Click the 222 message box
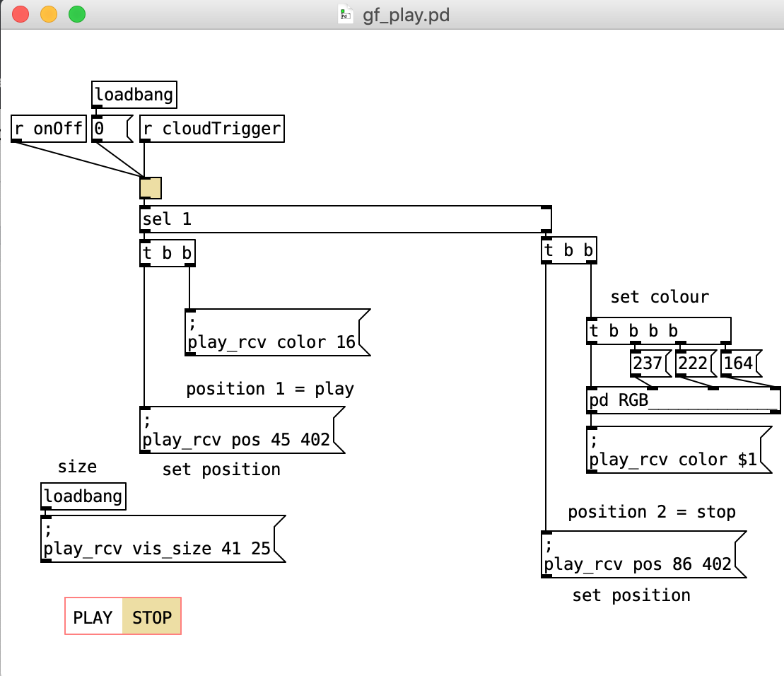The width and height of the screenshot is (784, 676). point(694,364)
